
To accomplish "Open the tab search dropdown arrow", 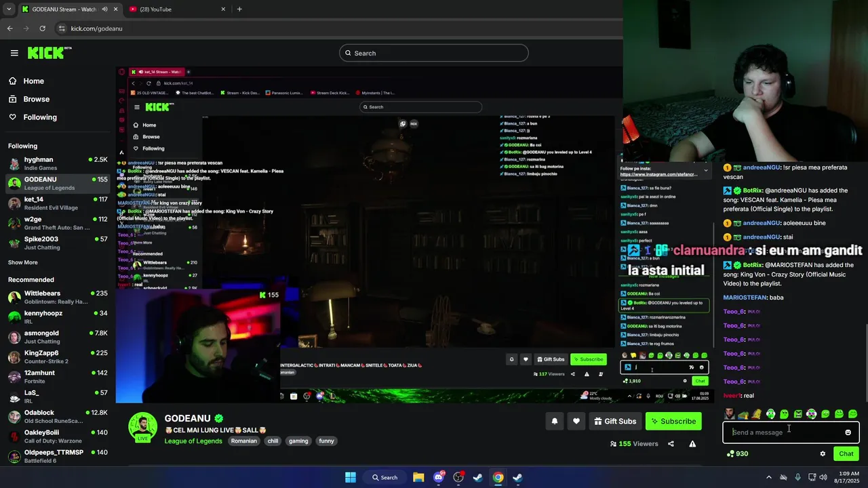I will click(9, 9).
